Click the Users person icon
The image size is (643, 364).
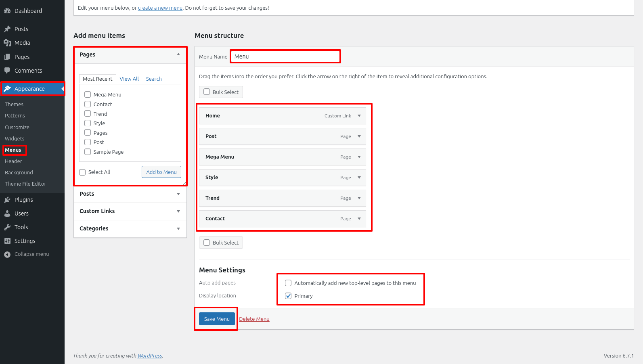click(7, 213)
